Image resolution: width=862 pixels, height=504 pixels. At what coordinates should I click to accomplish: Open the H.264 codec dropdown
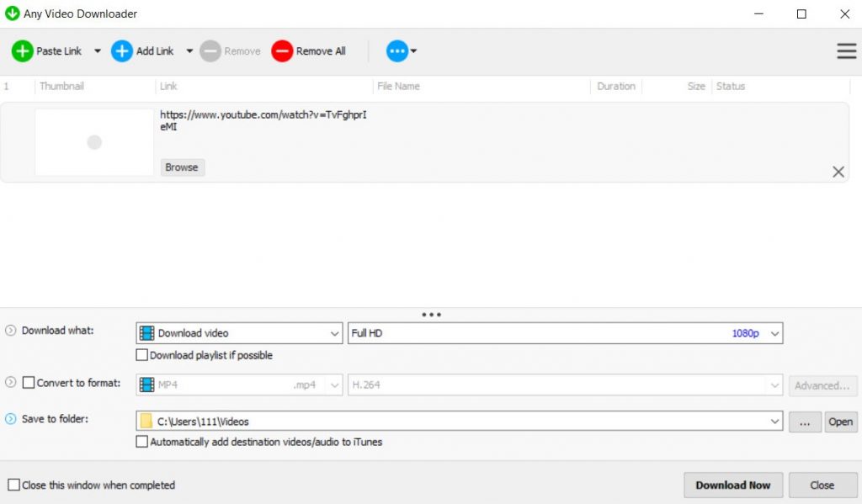(565, 385)
